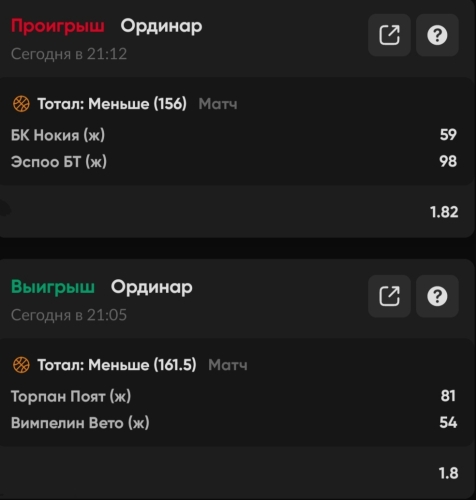Viewport: 476px width, 500px height.
Task: Select team Торпан Поят (ж)
Action: tap(71, 396)
